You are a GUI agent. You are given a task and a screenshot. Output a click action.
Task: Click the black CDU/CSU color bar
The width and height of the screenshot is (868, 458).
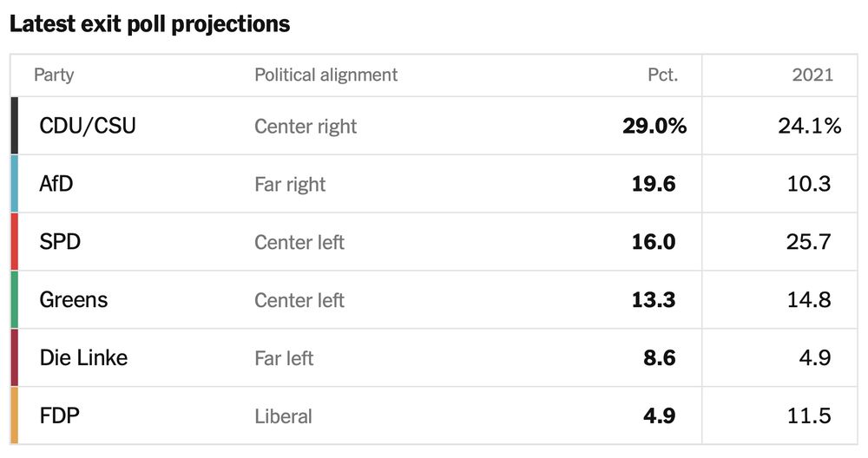(15, 126)
